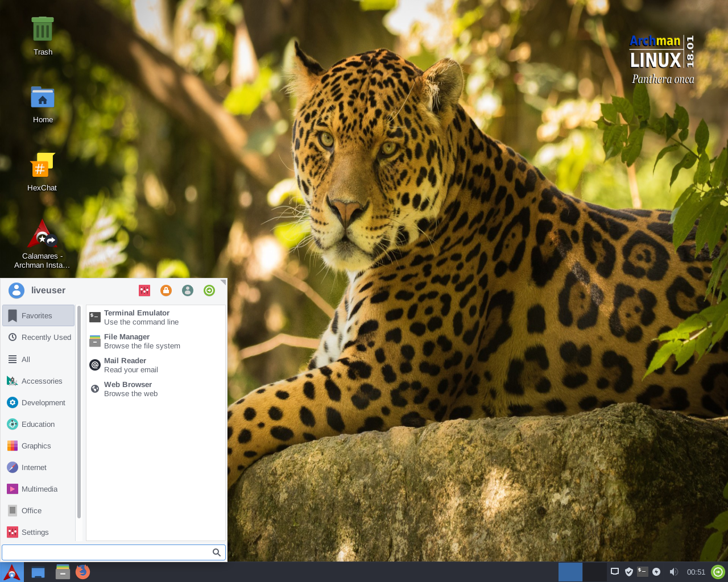Click the 00:51 clock
The image size is (728, 582).
click(696, 572)
